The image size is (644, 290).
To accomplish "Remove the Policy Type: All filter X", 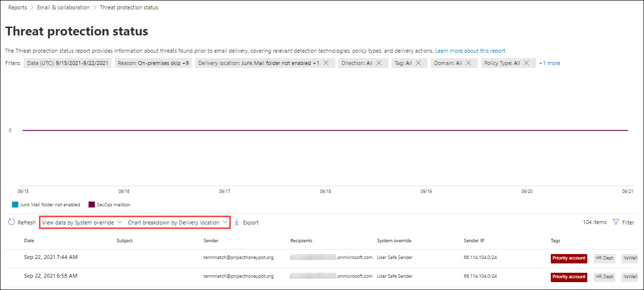I will coord(526,63).
